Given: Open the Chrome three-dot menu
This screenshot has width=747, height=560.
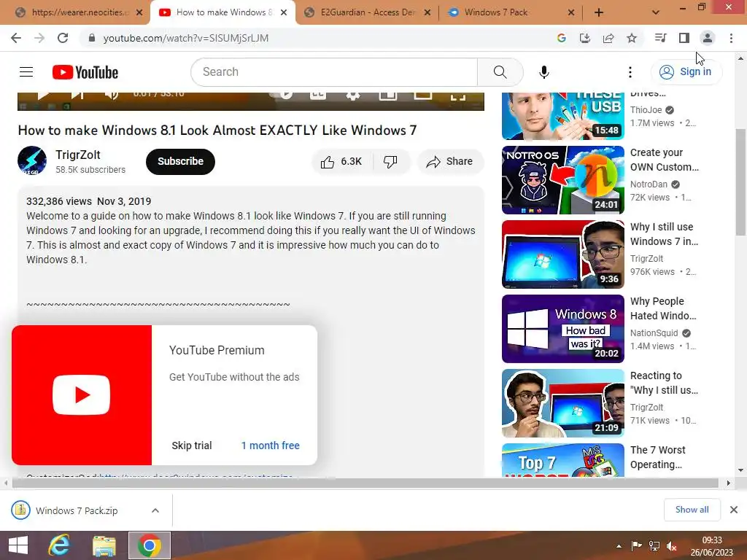Looking at the screenshot, I should (x=731, y=38).
